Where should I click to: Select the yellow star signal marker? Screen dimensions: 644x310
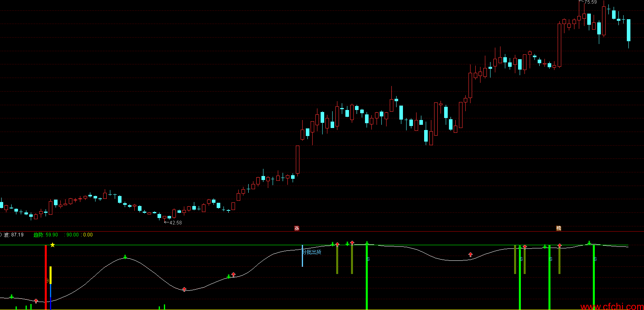pos(52,245)
